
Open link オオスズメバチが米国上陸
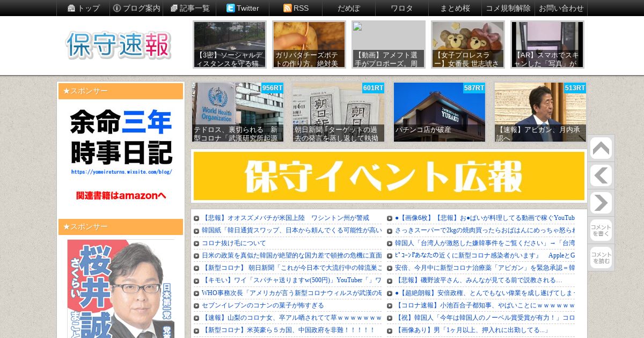pyautogui.click(x=285, y=218)
